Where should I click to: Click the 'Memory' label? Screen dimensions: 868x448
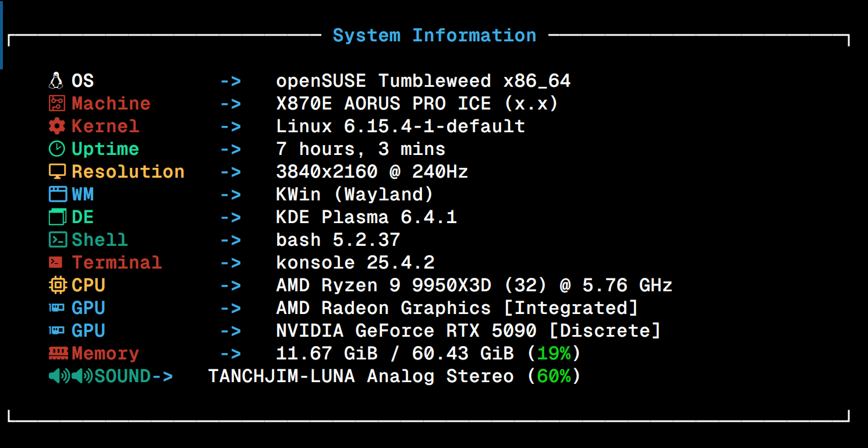point(105,353)
